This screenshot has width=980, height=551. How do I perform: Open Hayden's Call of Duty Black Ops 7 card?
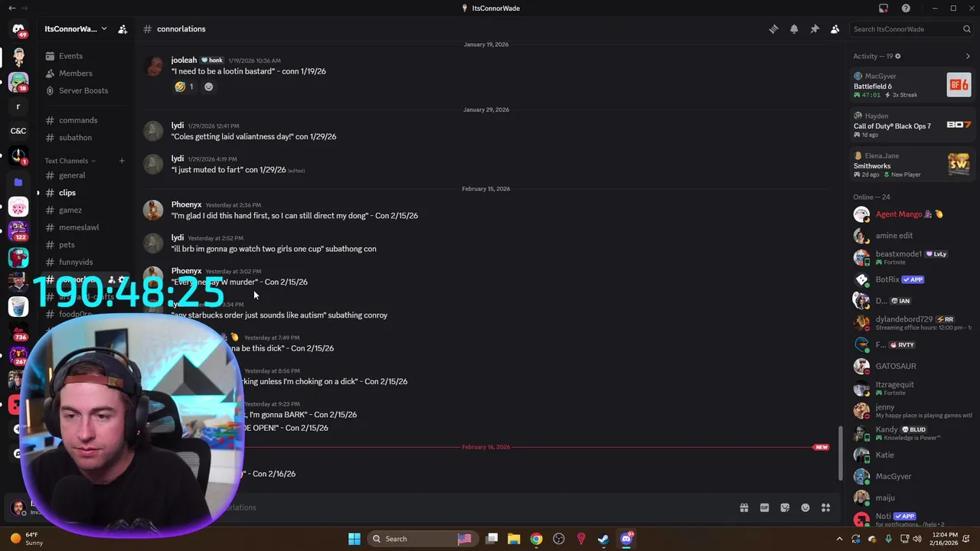[912, 125]
